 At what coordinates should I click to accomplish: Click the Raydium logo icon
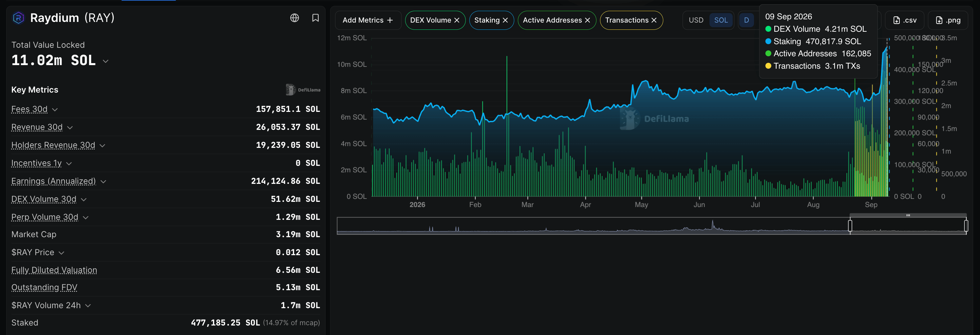18,18
